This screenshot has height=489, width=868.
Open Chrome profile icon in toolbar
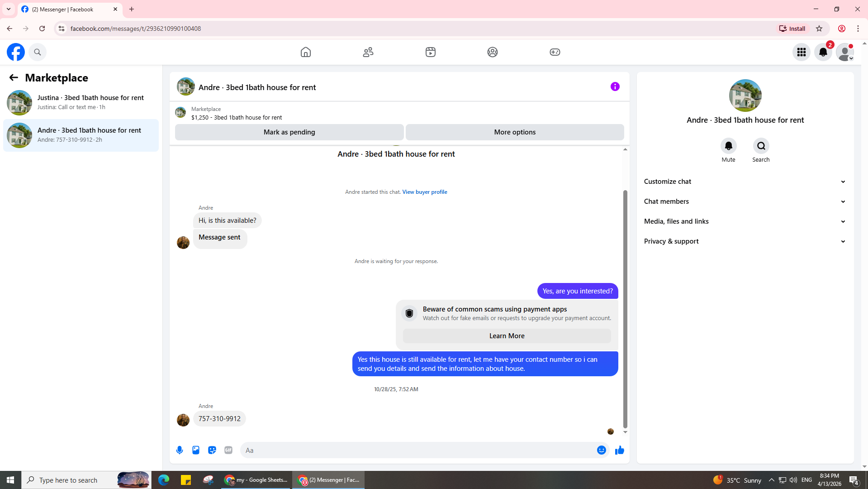point(842,29)
